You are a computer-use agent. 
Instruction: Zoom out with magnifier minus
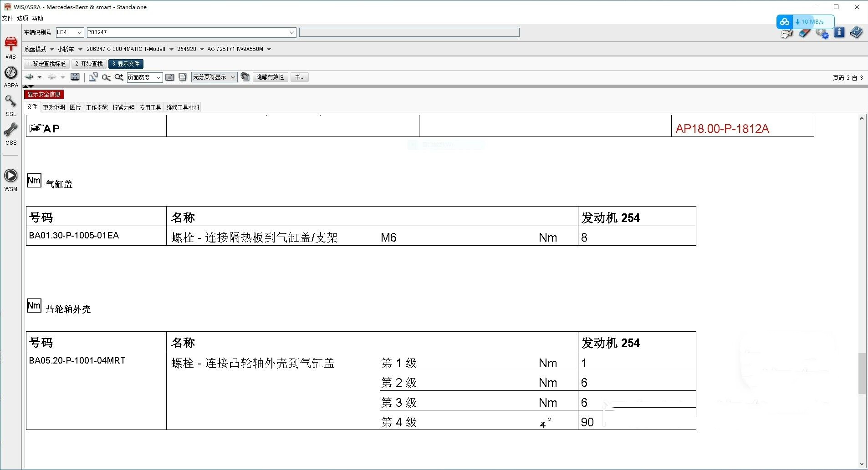tap(106, 77)
